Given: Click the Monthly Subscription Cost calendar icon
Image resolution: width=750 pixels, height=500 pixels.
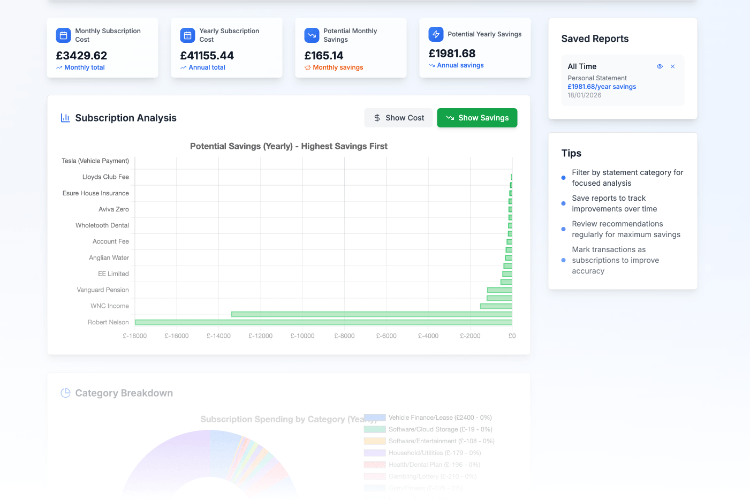Looking at the screenshot, I should point(63,35).
